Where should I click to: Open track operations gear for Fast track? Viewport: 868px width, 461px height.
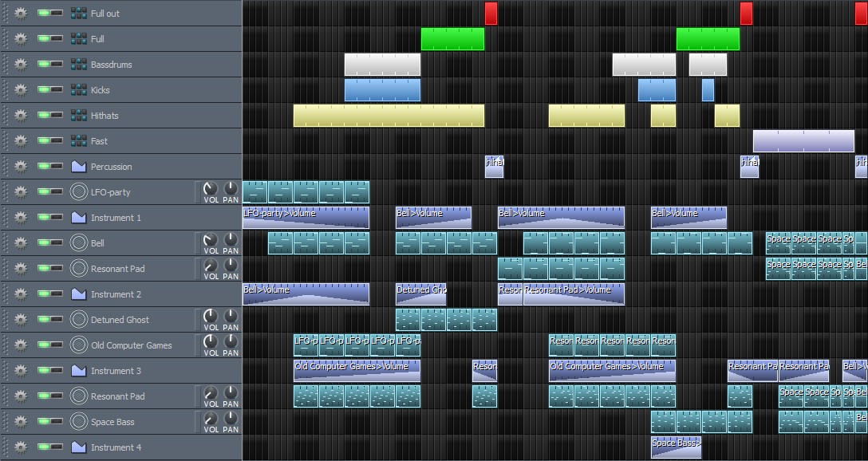pyautogui.click(x=21, y=141)
